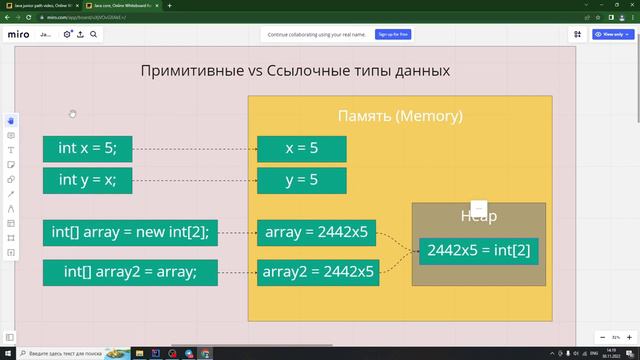Select the comment tool in left toolbar
The image size is (640, 360).
pyautogui.click(x=11, y=136)
